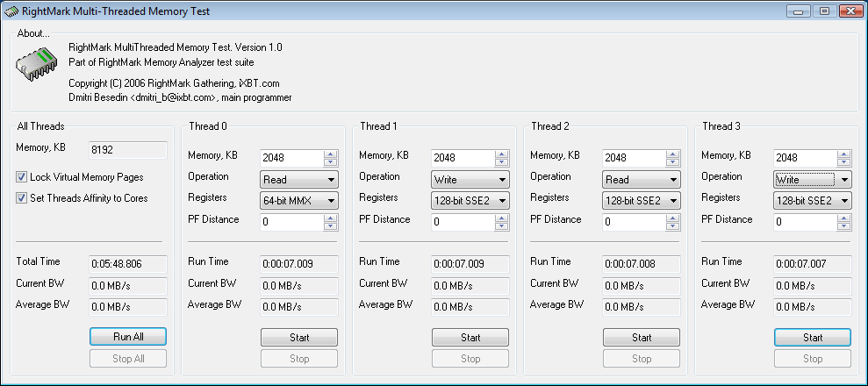This screenshot has width=868, height=386.
Task: Open Thread 0 Registers dropdown
Action: (x=299, y=201)
